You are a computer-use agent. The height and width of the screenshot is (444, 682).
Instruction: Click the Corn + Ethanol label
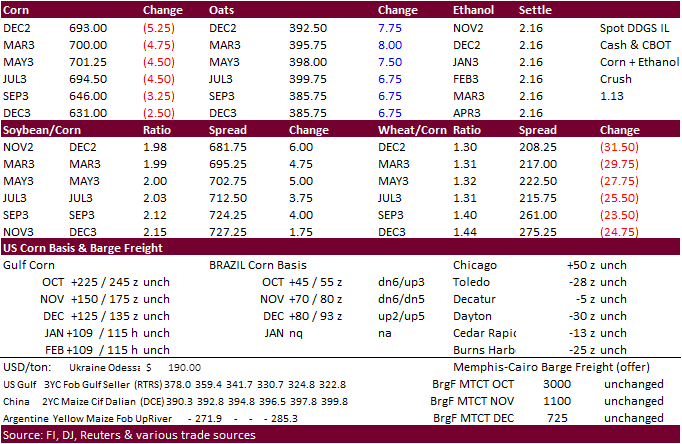[639, 62]
